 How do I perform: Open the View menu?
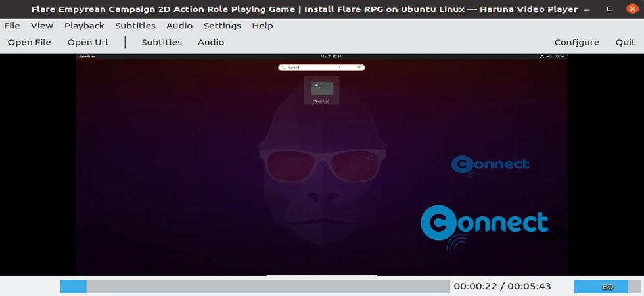pyautogui.click(x=42, y=26)
